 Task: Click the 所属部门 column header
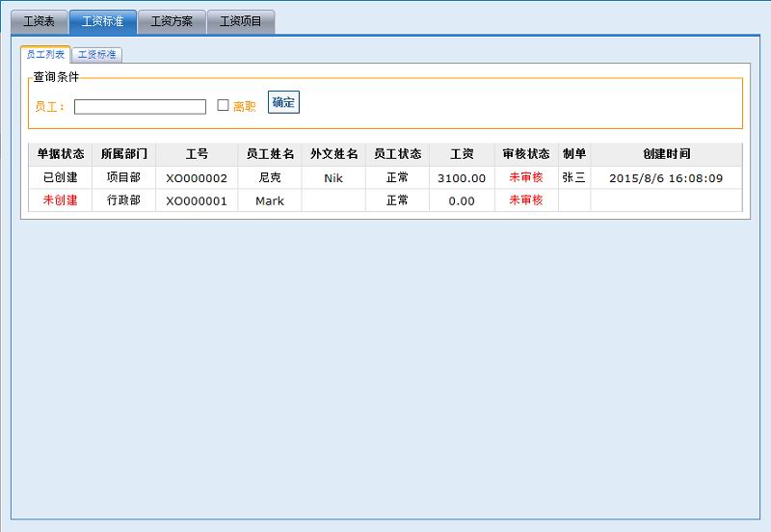(124, 154)
